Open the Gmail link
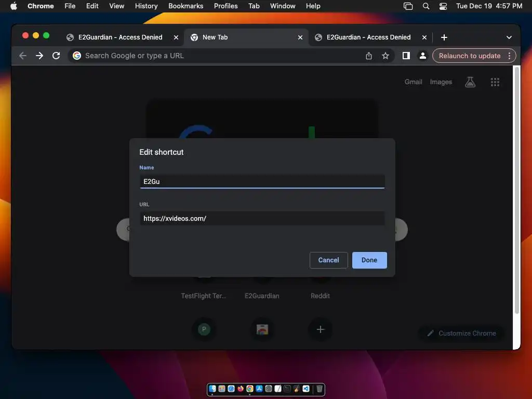Viewport: 532px width, 399px height. (x=413, y=82)
